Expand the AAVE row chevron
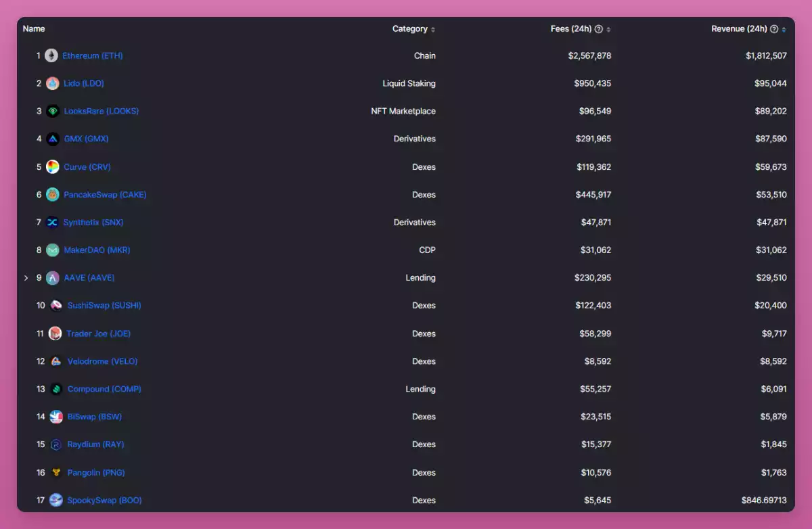 point(26,278)
